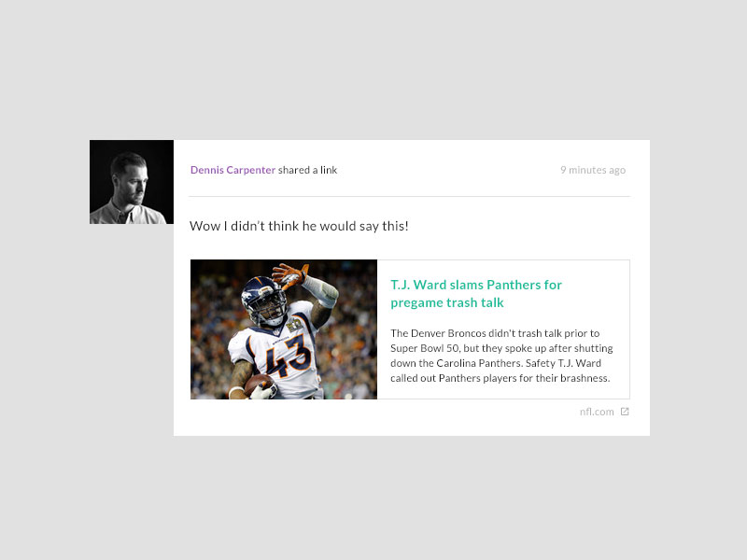Click the "9 minutes ago" timestamp

[x=593, y=170]
